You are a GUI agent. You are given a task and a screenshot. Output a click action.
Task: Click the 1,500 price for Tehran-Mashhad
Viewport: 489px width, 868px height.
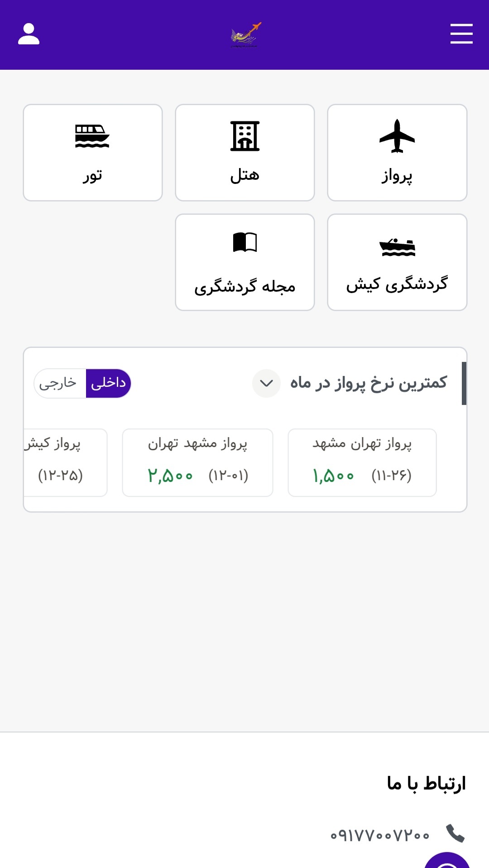click(x=333, y=476)
